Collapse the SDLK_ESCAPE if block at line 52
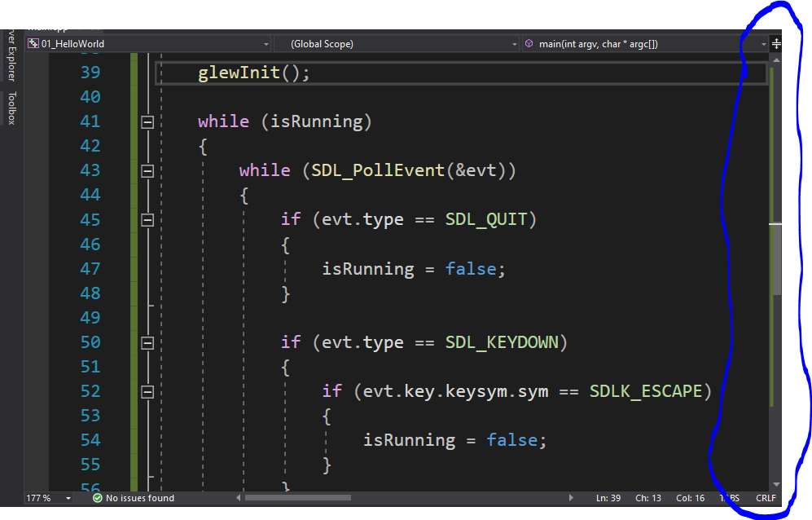 pos(147,391)
